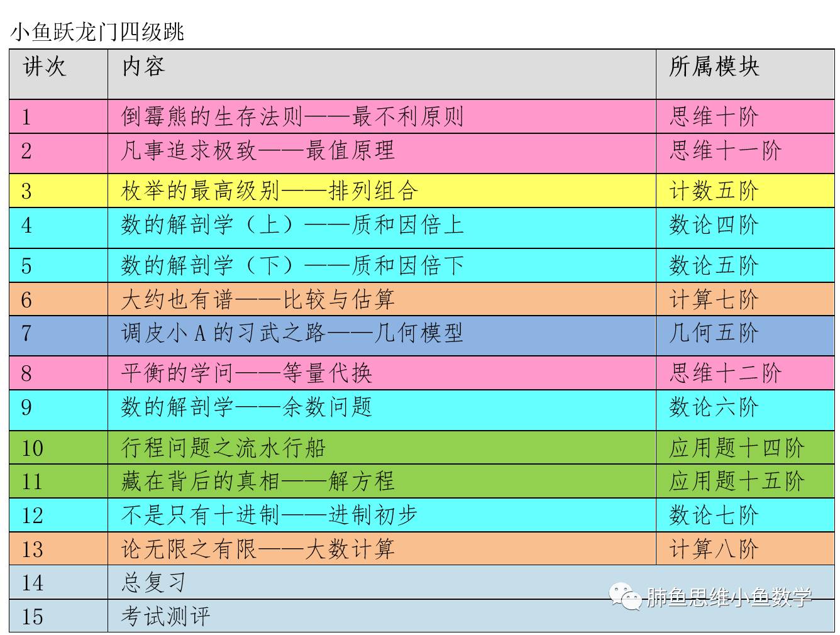Select lesson number 1 cell
Viewport: 840px width, 635px height.
point(58,116)
